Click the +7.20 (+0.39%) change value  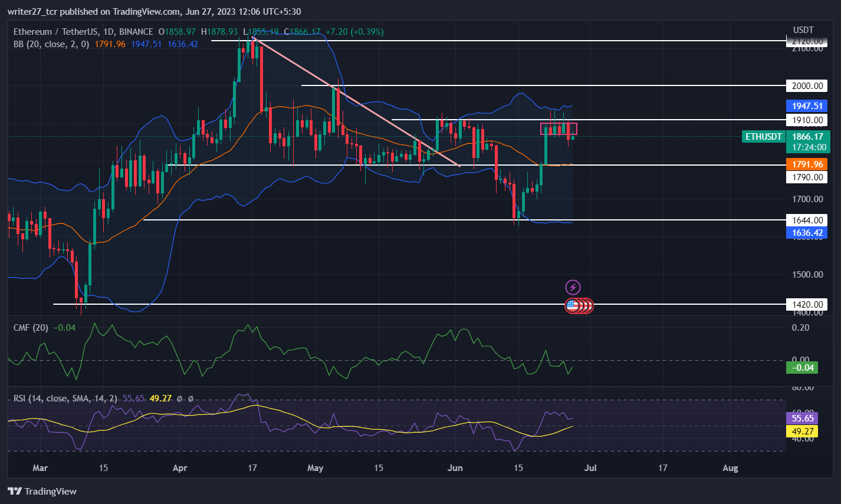coord(354,32)
